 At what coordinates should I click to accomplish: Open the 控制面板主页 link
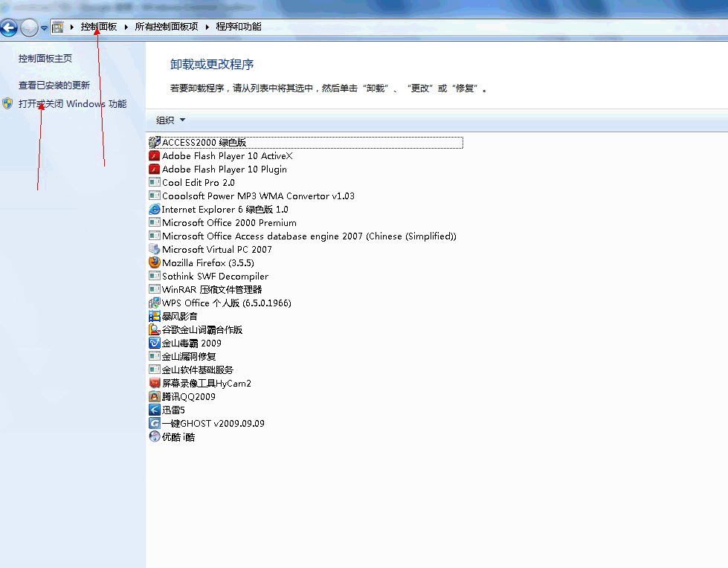[45, 59]
